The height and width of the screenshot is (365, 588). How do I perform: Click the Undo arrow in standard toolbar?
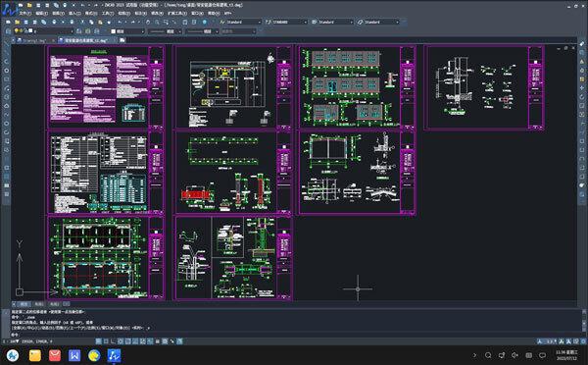point(120,22)
